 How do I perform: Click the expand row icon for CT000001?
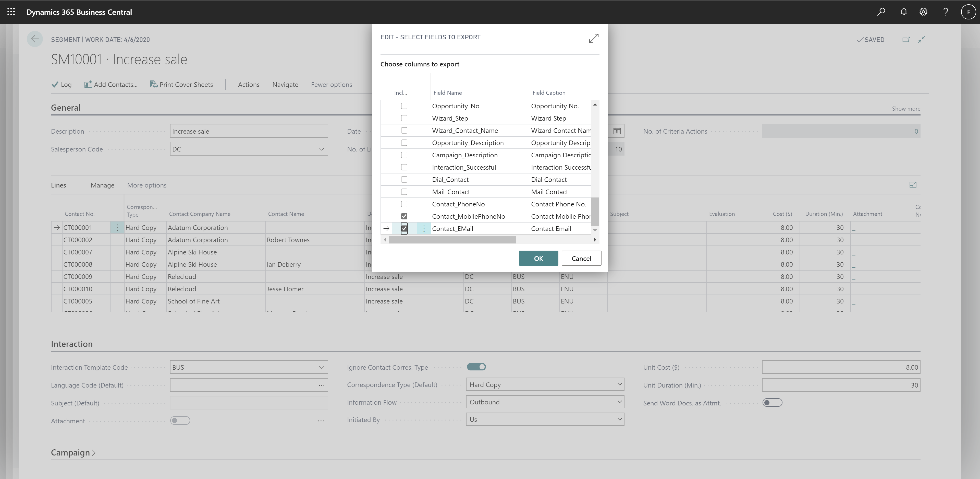(x=55, y=227)
